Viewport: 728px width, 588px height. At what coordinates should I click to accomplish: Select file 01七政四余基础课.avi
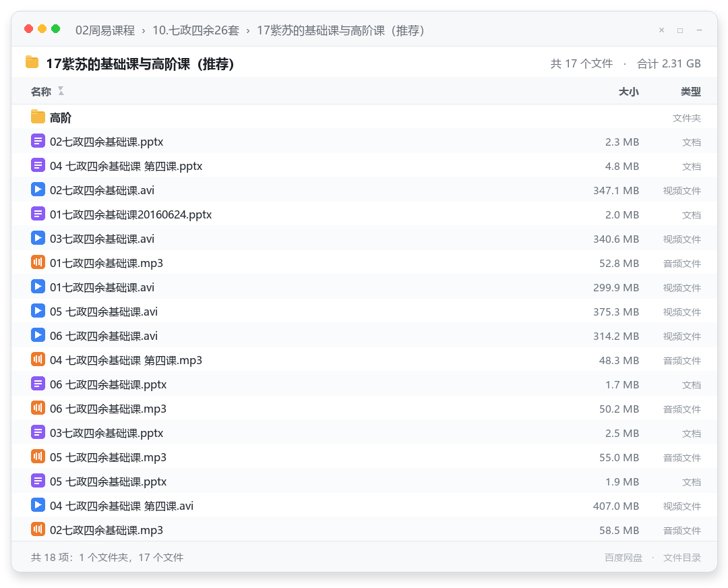click(x=102, y=287)
